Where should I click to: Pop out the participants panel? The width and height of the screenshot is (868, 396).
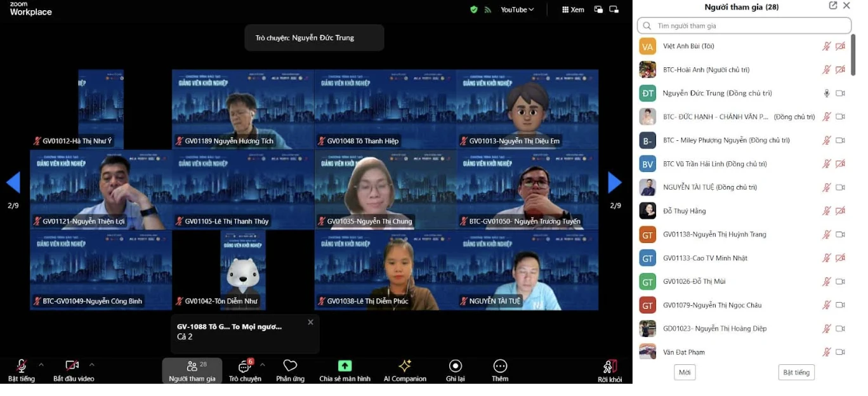pyautogui.click(x=833, y=6)
